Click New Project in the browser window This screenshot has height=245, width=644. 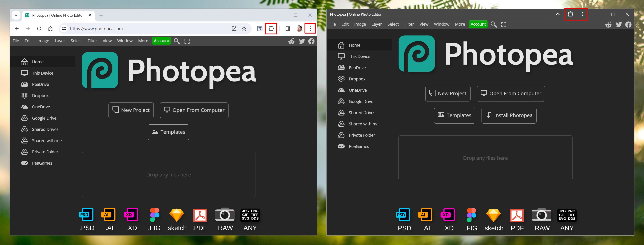131,110
